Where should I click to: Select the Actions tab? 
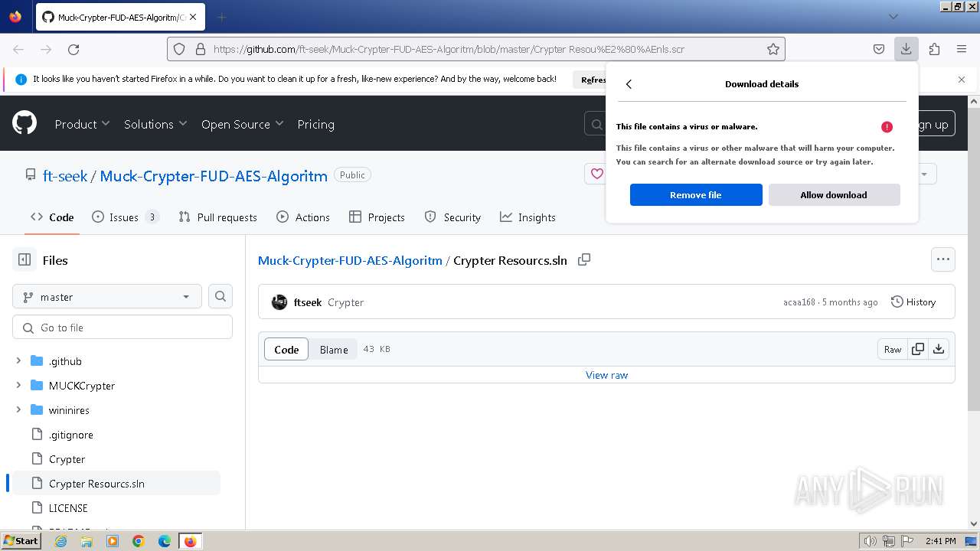pos(303,217)
